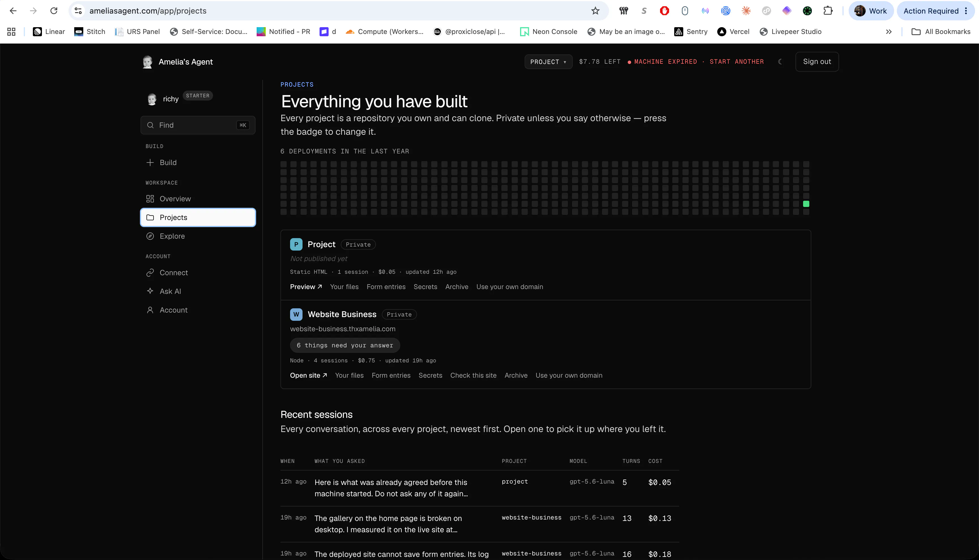This screenshot has height=560, width=979.
Task: Open the PROJECT dropdown in header
Action: coord(548,61)
